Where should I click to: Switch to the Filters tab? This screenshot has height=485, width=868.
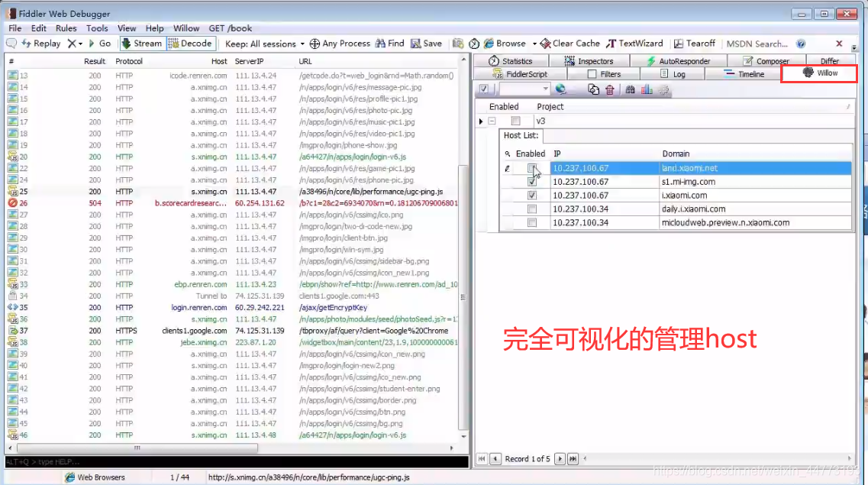pyautogui.click(x=604, y=74)
